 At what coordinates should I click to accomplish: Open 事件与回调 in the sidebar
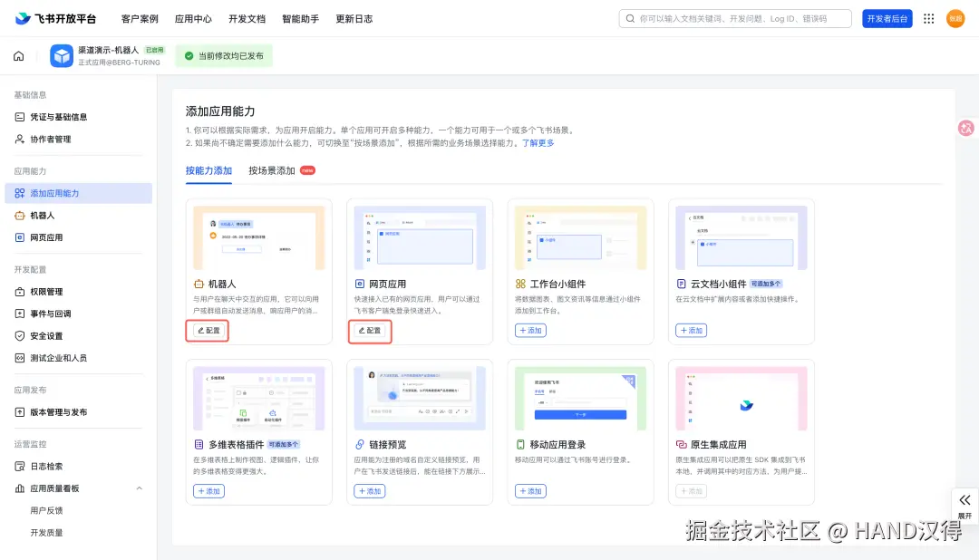pyautogui.click(x=78, y=314)
